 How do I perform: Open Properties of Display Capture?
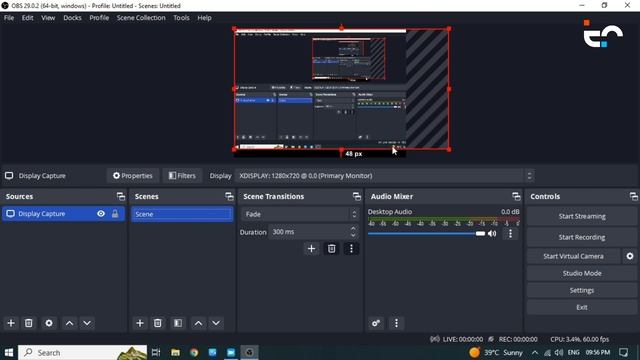pos(133,176)
